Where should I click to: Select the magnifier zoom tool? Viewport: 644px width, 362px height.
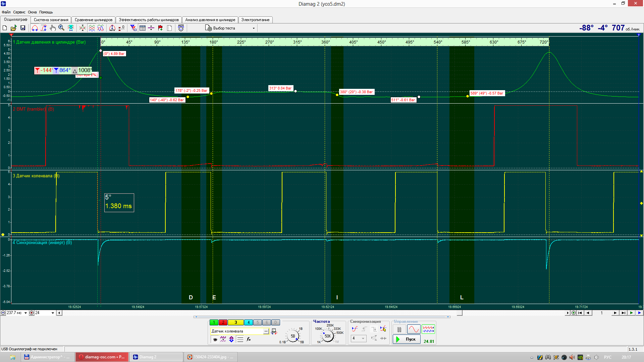point(61,28)
